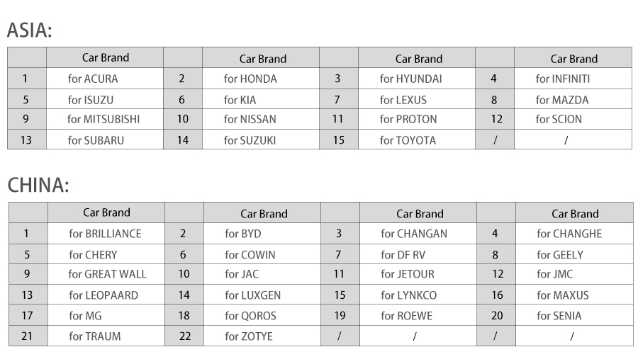Select 'for BRILLIANCE' in China table

click(x=106, y=234)
